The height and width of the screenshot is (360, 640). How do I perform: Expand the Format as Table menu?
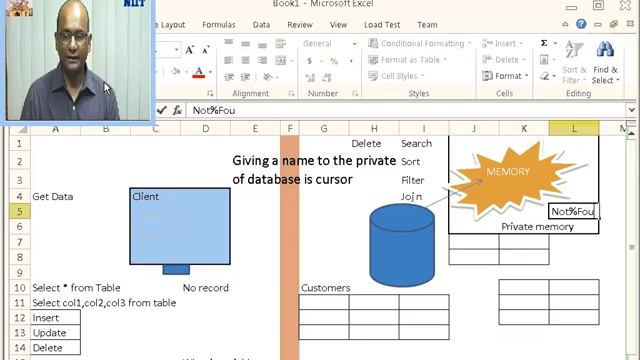[408, 60]
